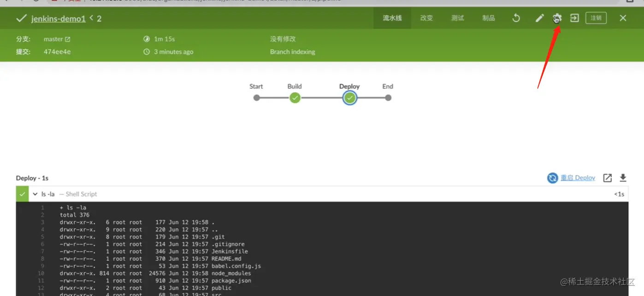Switch to the 测试 tab

point(457,18)
